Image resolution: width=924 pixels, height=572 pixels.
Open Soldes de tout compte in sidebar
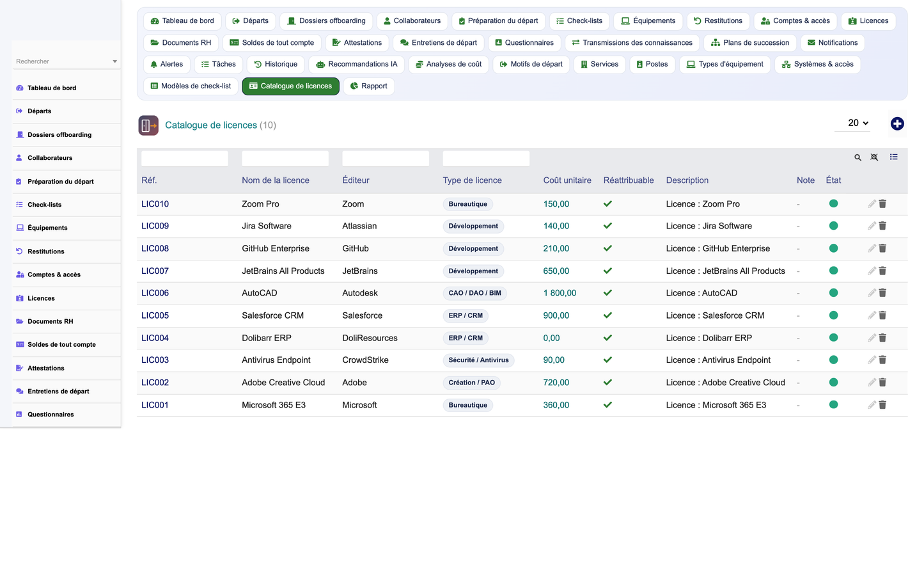pos(67,344)
